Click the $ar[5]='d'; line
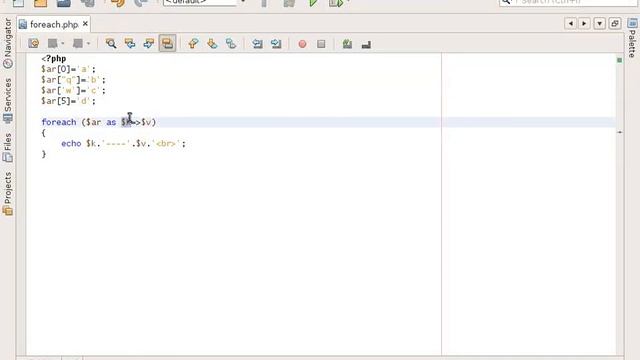640x360 pixels. pos(68,101)
